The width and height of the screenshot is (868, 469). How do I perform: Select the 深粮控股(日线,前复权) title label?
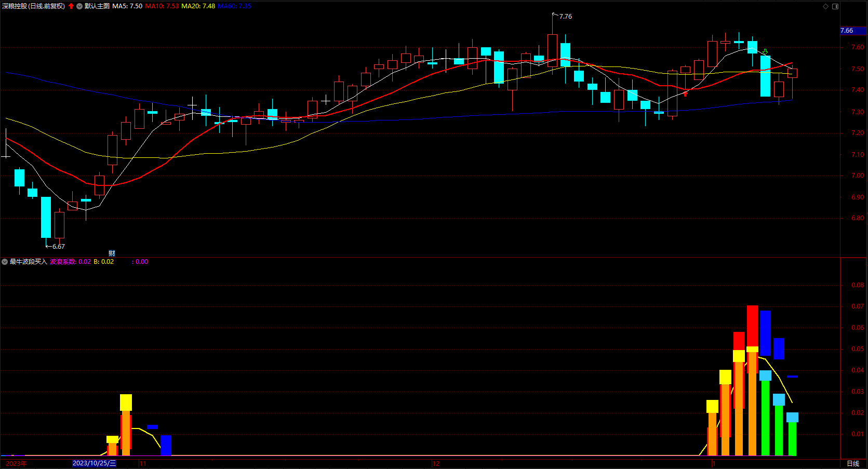pyautogui.click(x=34, y=6)
